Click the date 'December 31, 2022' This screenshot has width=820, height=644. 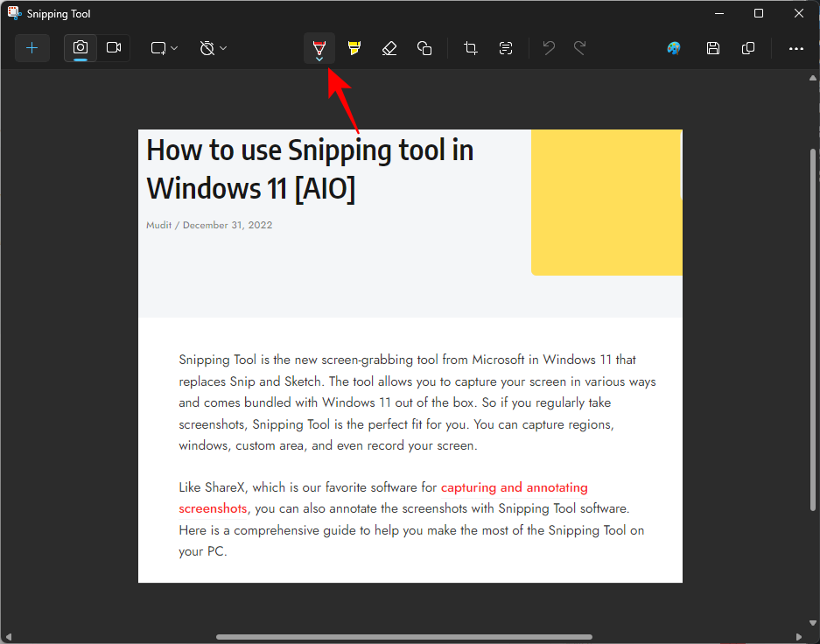click(x=228, y=225)
